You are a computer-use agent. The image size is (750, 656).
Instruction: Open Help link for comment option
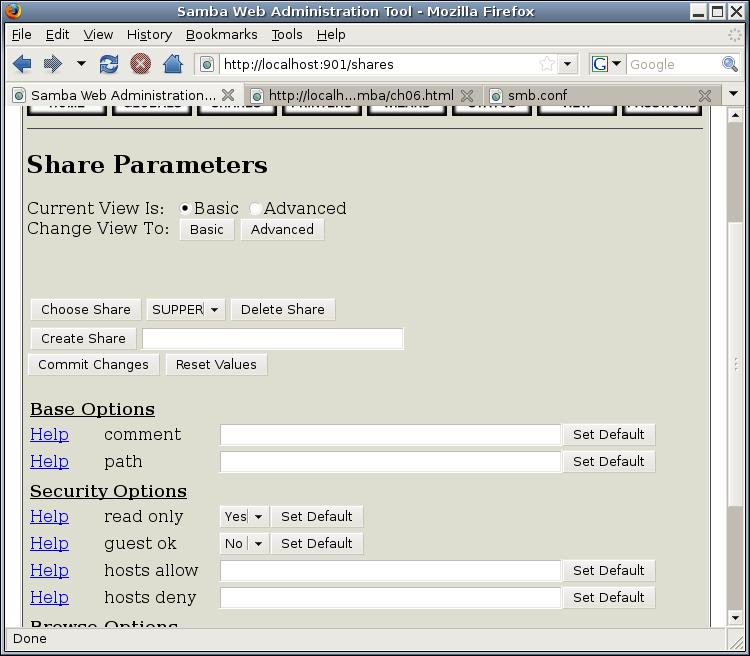49,435
